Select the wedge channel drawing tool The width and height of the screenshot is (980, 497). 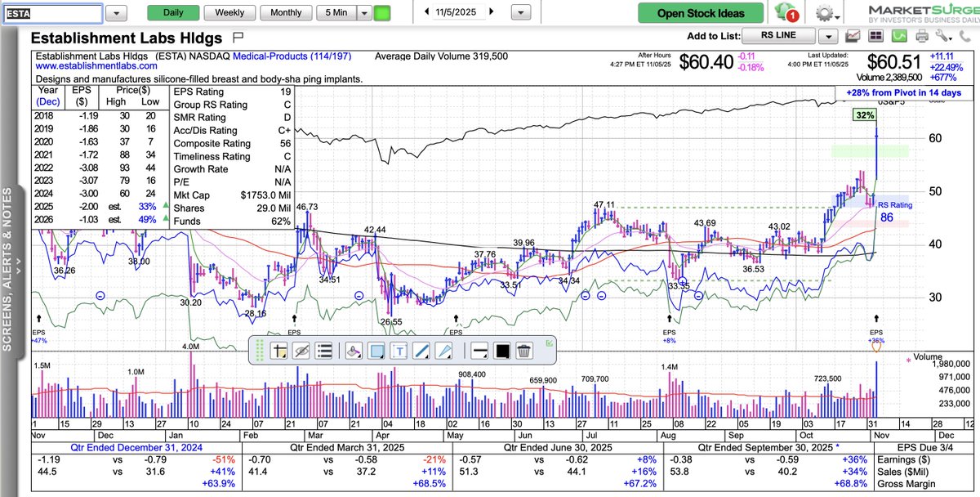tap(444, 351)
